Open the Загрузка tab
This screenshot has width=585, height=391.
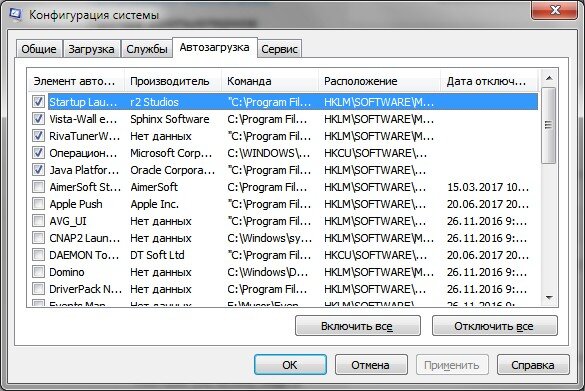(91, 49)
